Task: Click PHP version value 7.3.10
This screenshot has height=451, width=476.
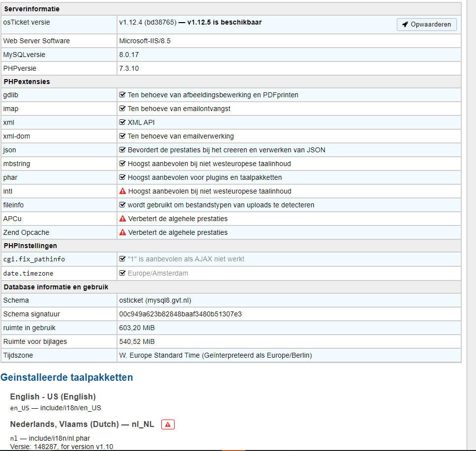Action: click(x=129, y=68)
